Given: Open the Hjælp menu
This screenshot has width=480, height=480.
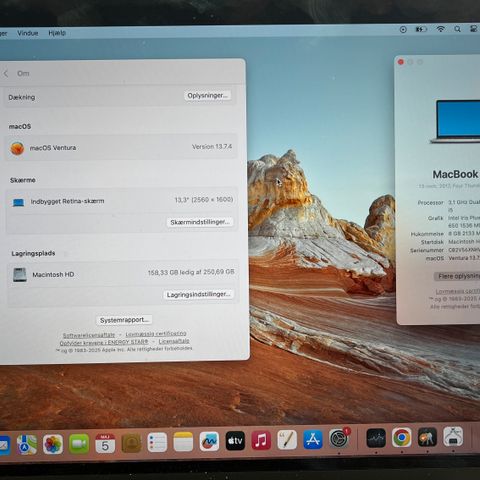Looking at the screenshot, I should click(57, 33).
